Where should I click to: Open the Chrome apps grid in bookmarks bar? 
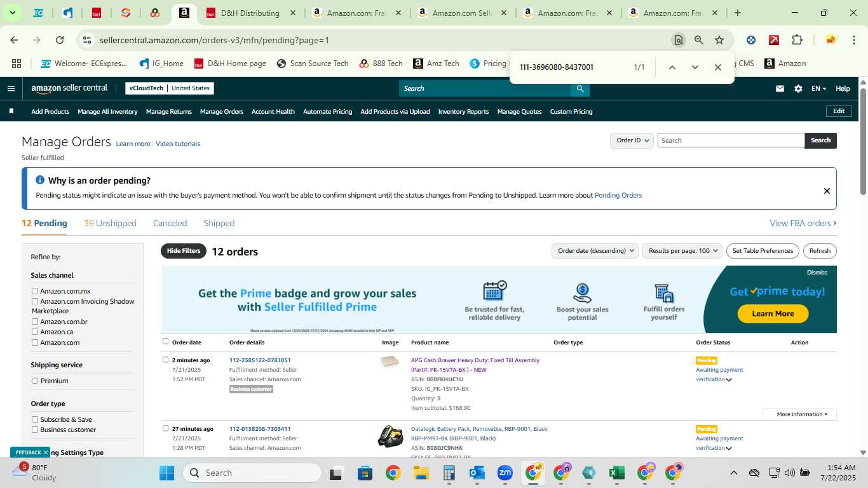[17, 64]
